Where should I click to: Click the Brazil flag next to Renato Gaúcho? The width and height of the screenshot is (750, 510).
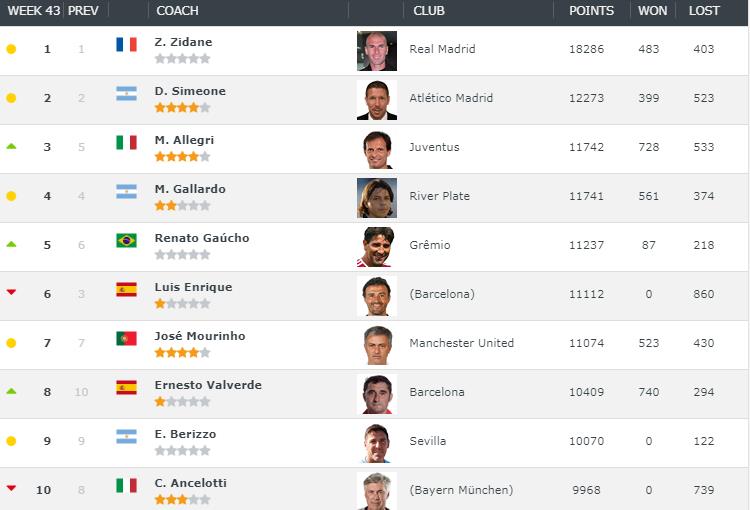(126, 240)
